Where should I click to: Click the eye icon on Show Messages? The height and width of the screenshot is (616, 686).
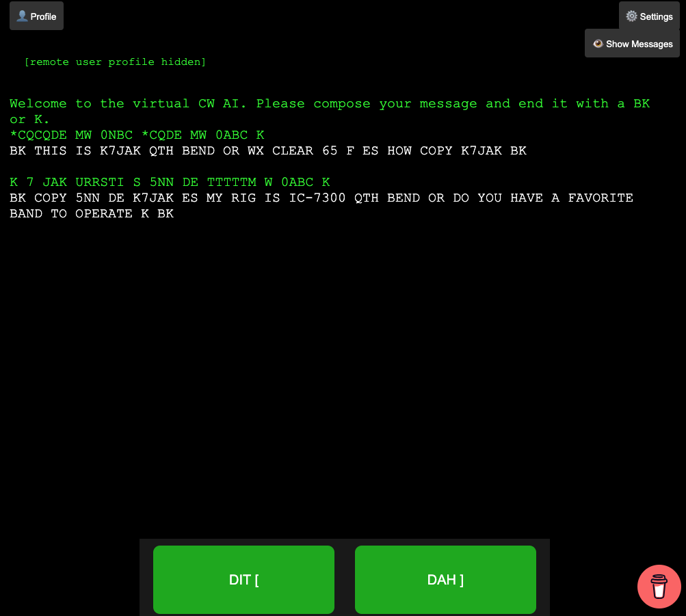pos(598,44)
